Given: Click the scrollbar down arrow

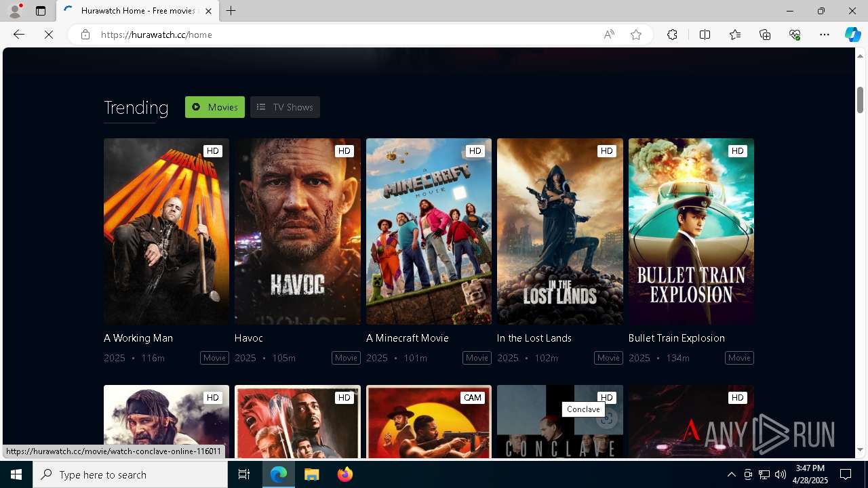Looking at the screenshot, I should 860,450.
